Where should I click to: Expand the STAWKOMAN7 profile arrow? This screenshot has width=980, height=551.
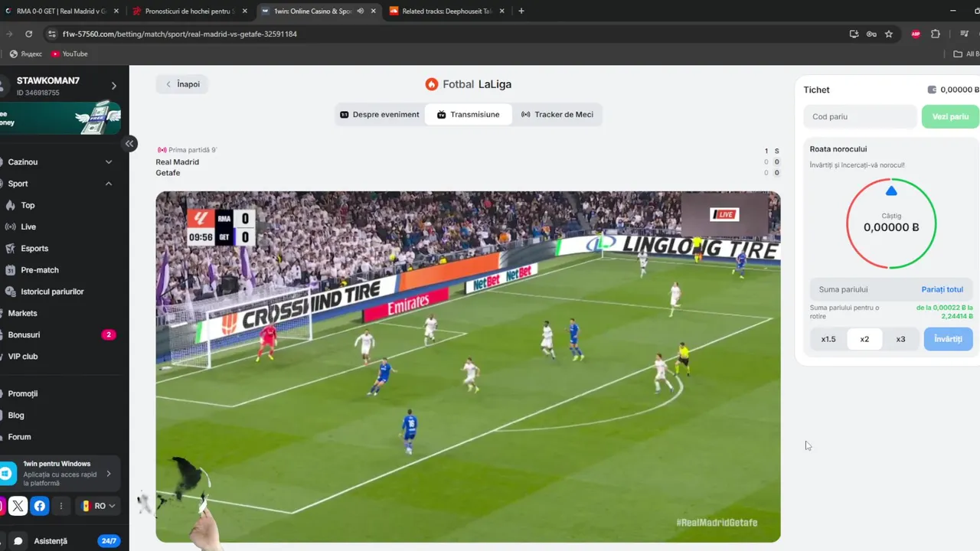point(113,86)
